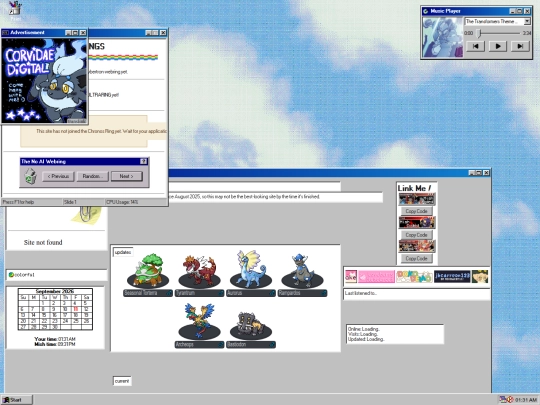Click the September 2026 calendar header
The image size is (540, 405).
coord(55,291)
